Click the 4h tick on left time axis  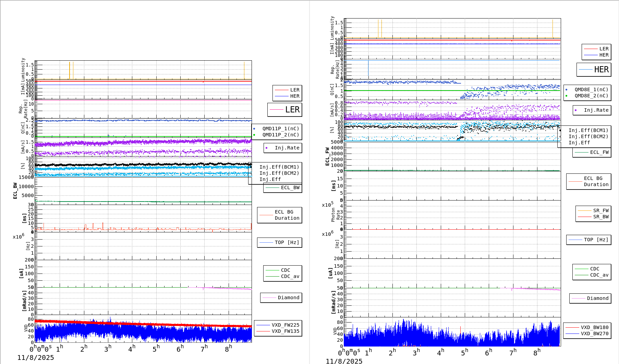132,349
